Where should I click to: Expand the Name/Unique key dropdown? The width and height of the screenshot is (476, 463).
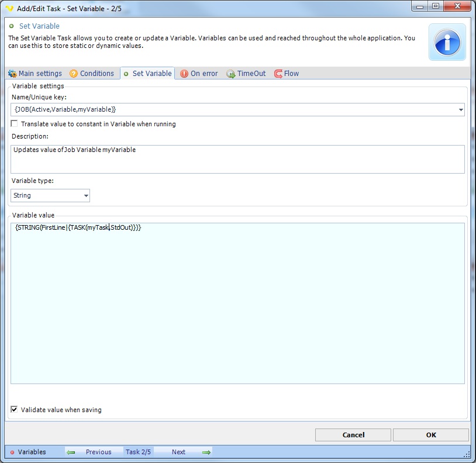[x=461, y=109]
